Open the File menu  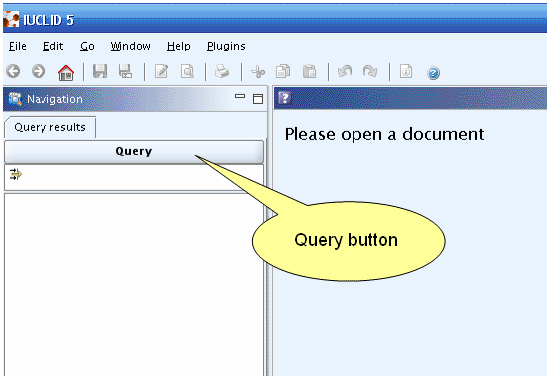point(18,46)
